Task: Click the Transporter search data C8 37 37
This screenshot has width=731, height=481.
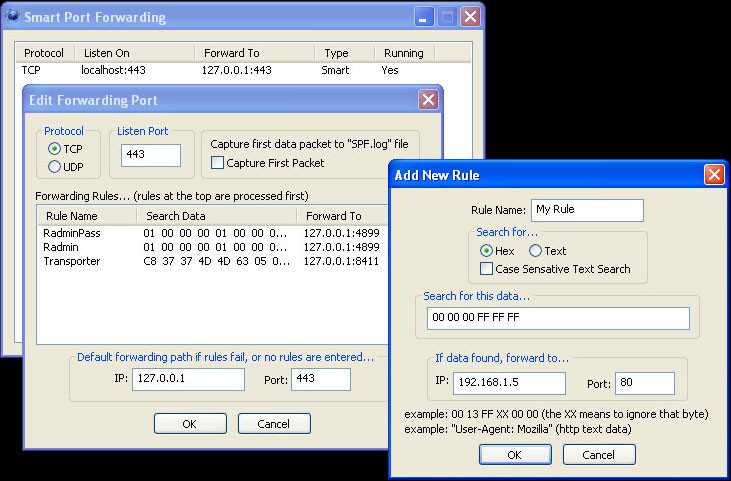Action: pos(216,261)
